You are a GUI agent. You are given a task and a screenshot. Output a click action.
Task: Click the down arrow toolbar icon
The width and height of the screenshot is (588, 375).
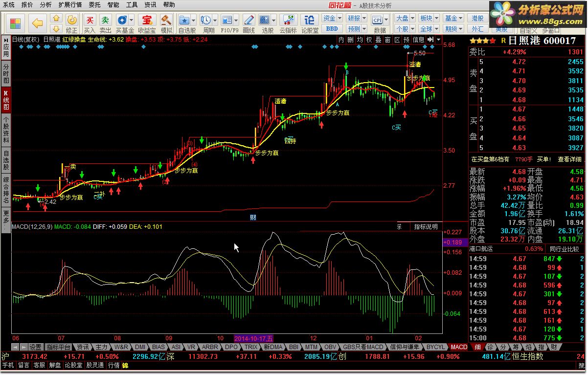pyautogui.click(x=57, y=28)
